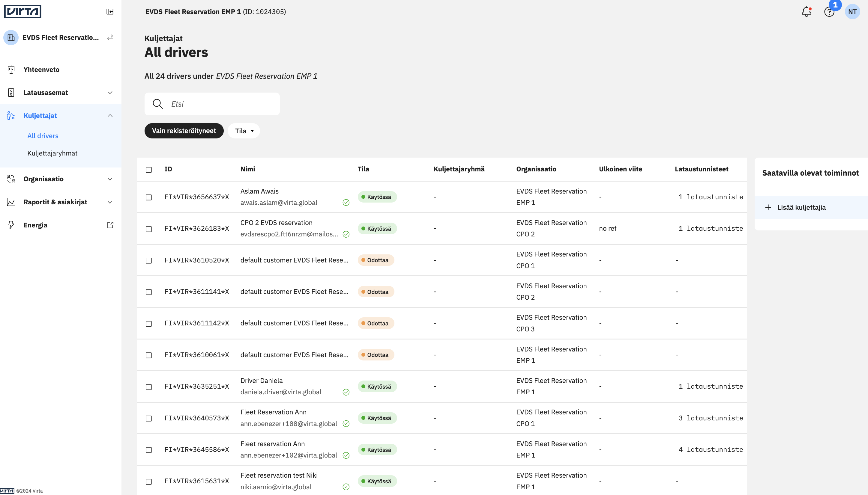Click verified checkmark for awais.aslam@virta.global
Viewport: 868px width, 495px height.
tap(346, 203)
